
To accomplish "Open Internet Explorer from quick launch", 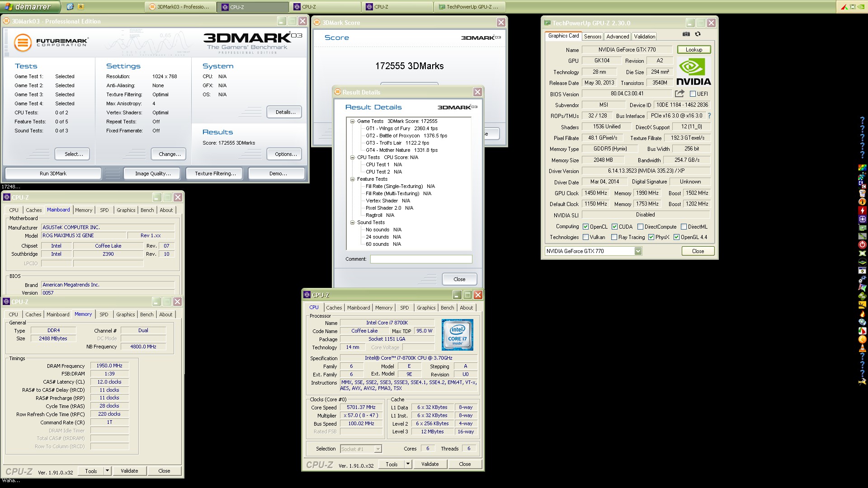I will pos(70,6).
